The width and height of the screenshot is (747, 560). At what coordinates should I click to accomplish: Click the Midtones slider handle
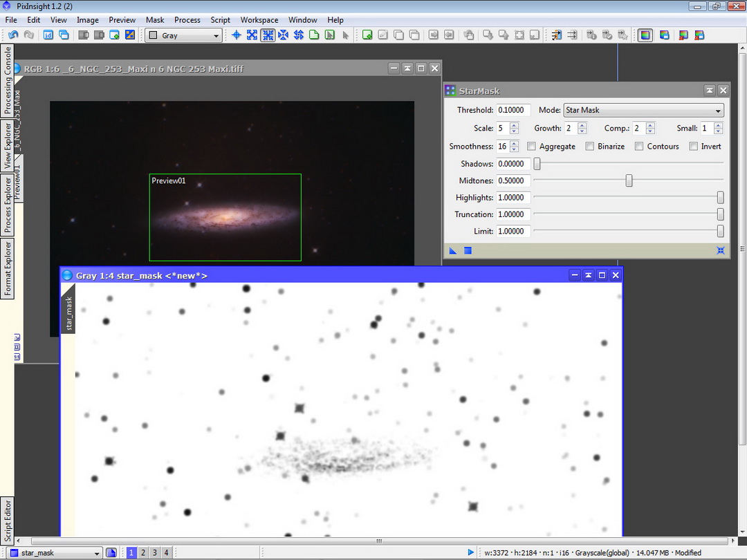(x=629, y=181)
